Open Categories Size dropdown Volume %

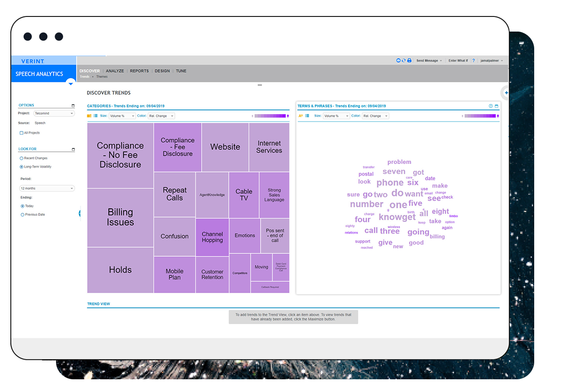(122, 116)
